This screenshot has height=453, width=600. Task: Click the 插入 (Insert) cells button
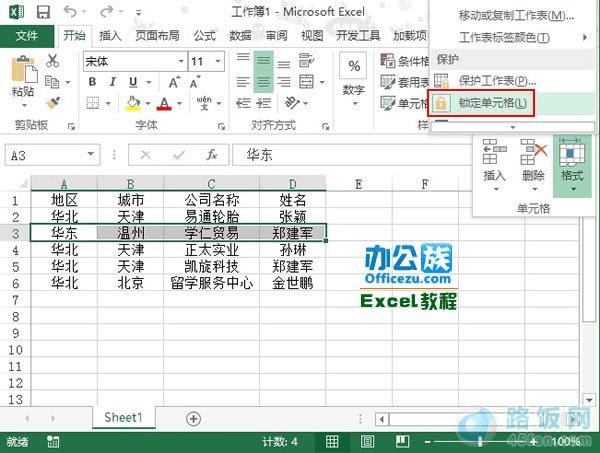(x=495, y=165)
